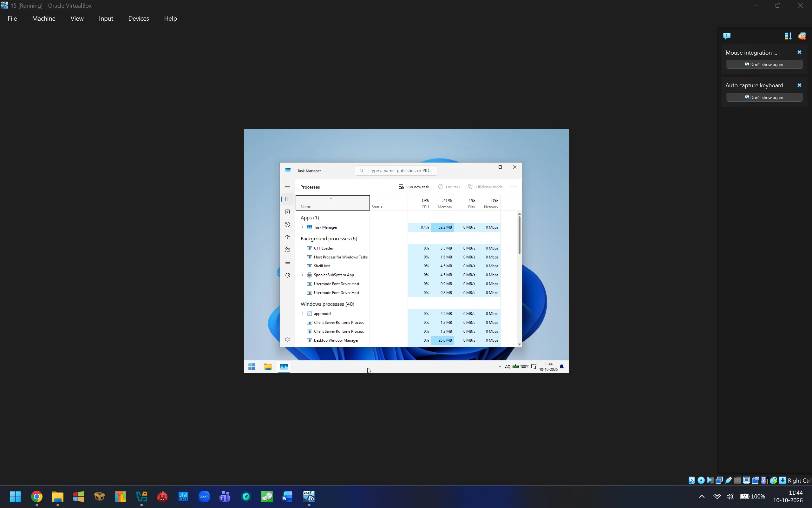812x508 pixels.
Task: Click VirtualBox network adapters status icon
Action: point(719,480)
